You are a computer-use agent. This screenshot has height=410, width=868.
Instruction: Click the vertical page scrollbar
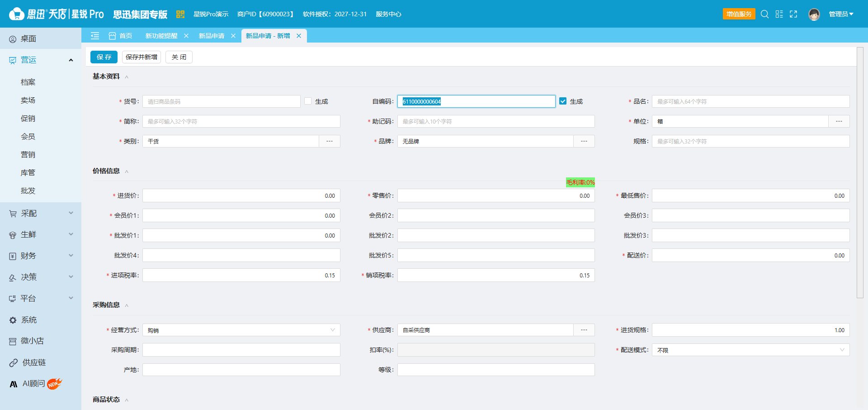860,173
